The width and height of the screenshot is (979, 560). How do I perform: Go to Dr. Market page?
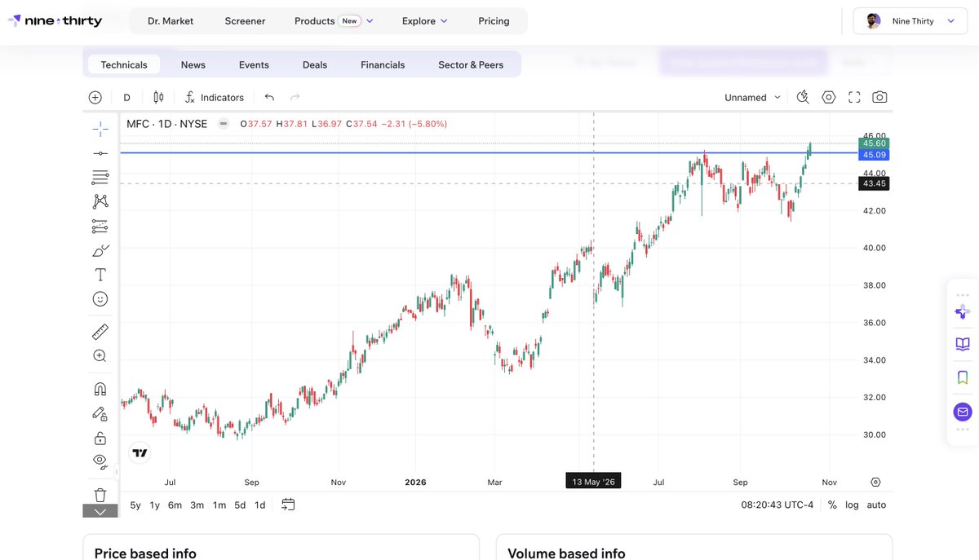pos(171,21)
